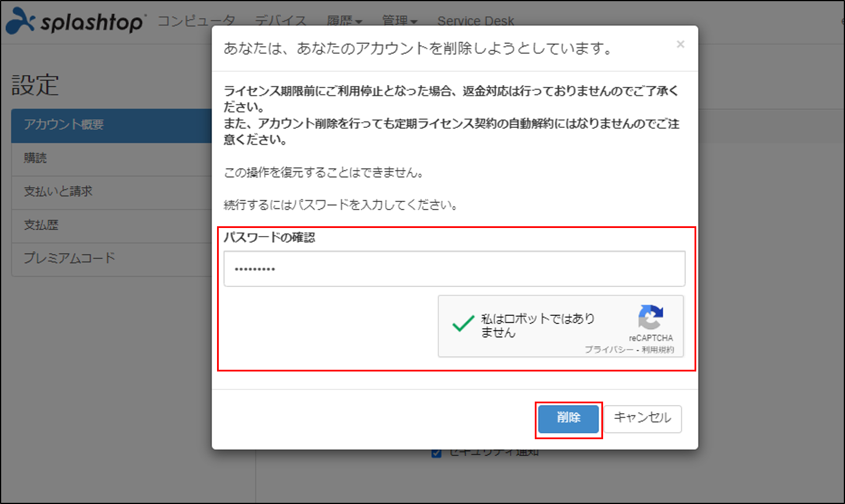Toggle the 私はロボットではありません checkbox
This screenshot has width=845, height=504.
coord(463,325)
